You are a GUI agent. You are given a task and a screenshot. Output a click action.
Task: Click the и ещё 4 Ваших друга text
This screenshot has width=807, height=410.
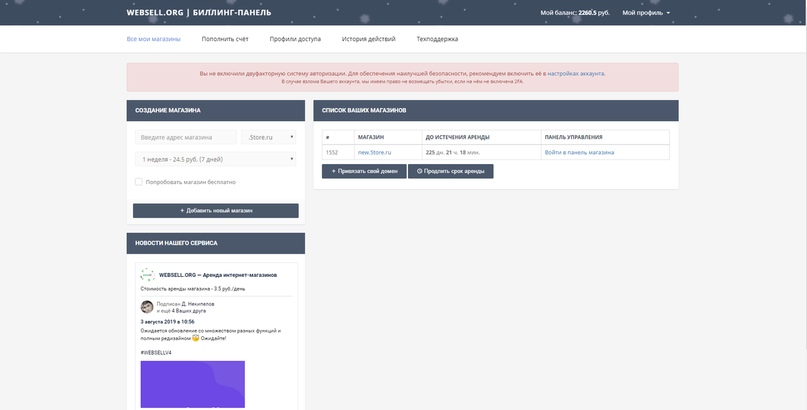pos(181,311)
